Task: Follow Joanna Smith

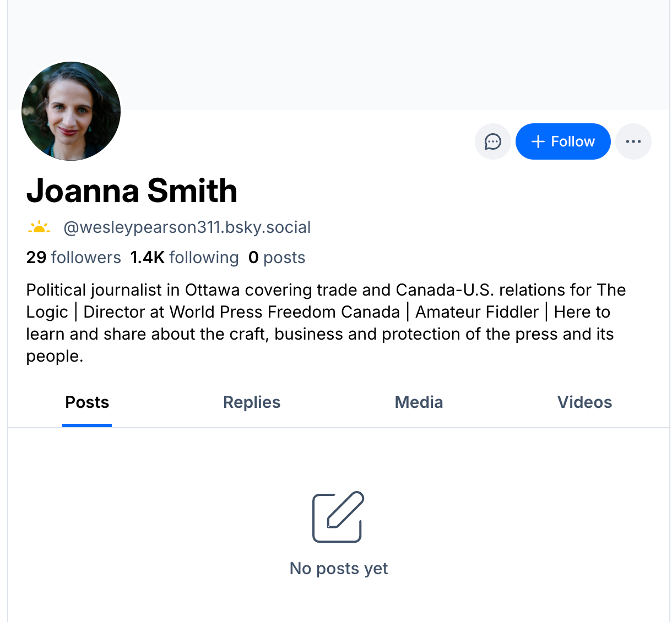Action: pos(563,141)
